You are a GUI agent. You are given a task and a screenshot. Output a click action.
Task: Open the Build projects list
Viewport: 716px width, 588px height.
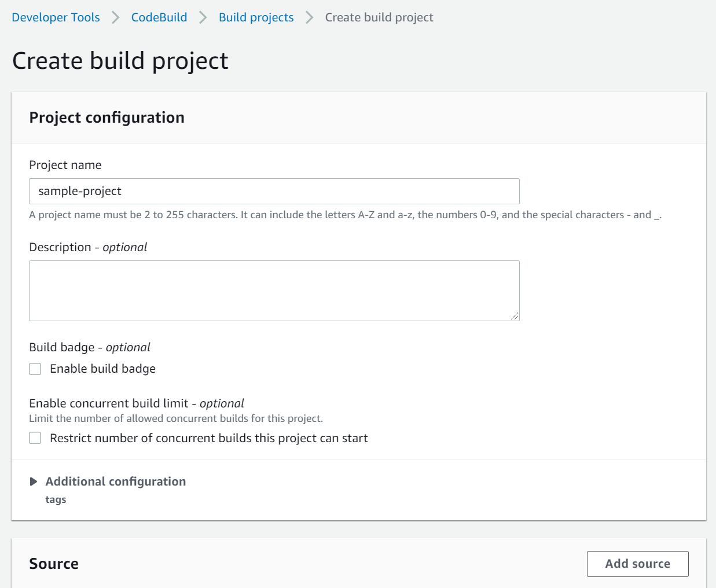point(256,17)
